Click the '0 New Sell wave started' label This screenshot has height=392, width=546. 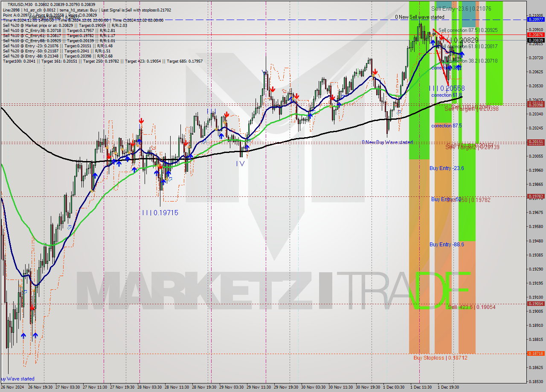pyautogui.click(x=419, y=17)
